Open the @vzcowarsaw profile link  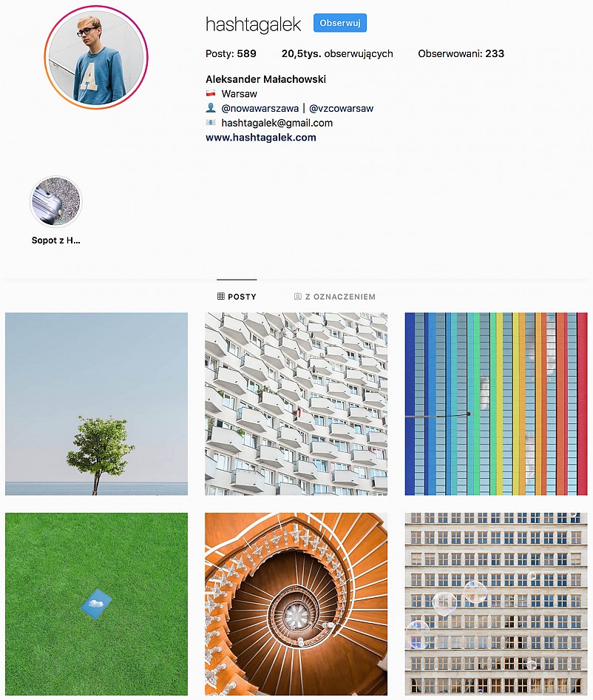pyautogui.click(x=342, y=109)
